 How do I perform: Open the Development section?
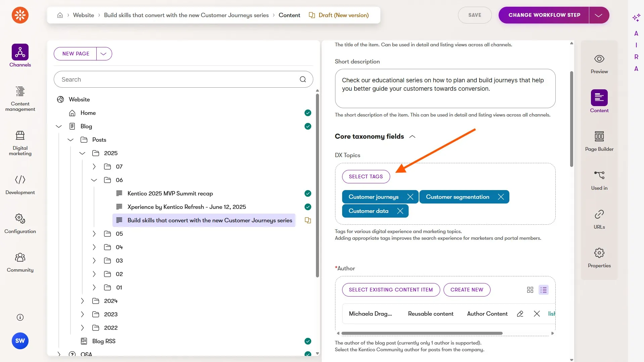pyautogui.click(x=20, y=185)
